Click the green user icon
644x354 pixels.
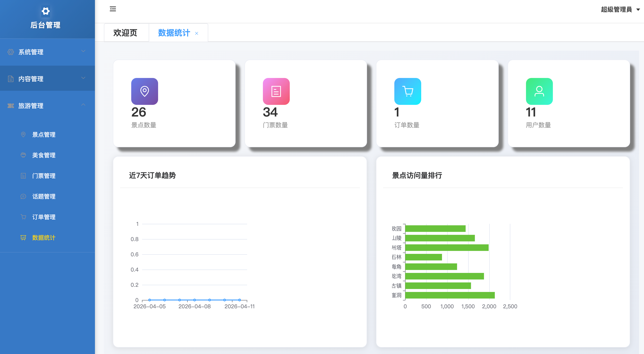[539, 91]
